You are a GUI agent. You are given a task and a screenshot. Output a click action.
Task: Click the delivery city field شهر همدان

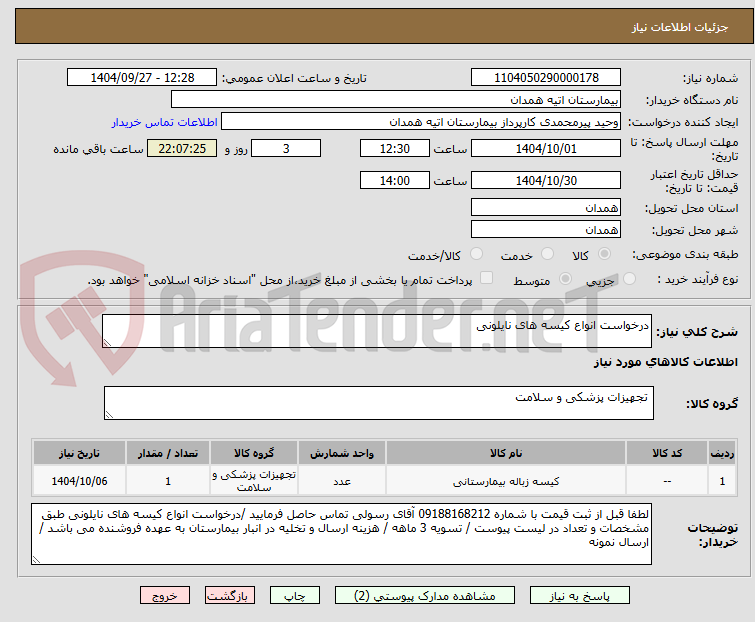click(x=546, y=230)
